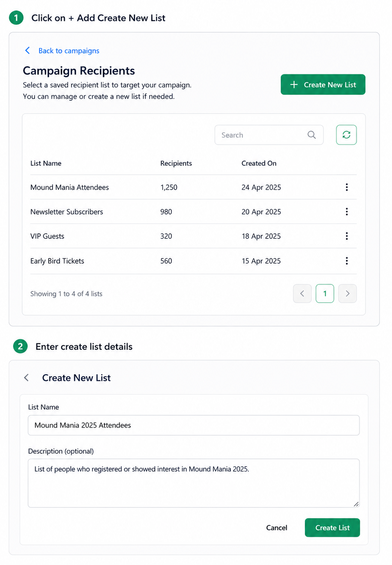Cancel creating the new list
This screenshot has height=565, width=392.
click(x=276, y=527)
